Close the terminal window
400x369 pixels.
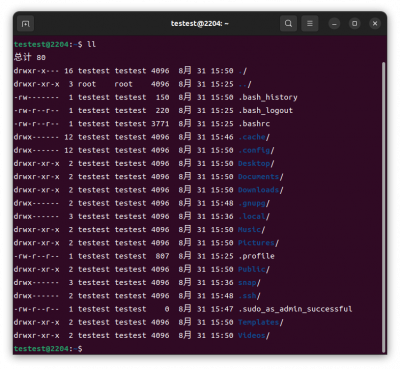coord(375,24)
